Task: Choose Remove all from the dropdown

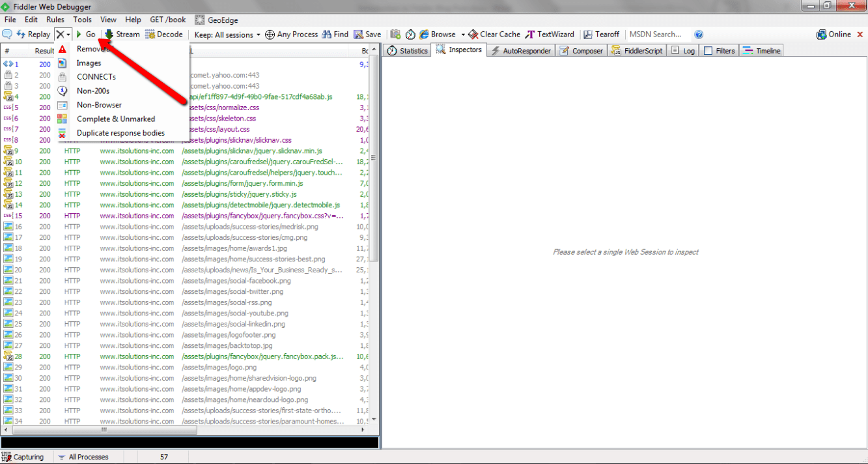Action: [124, 49]
